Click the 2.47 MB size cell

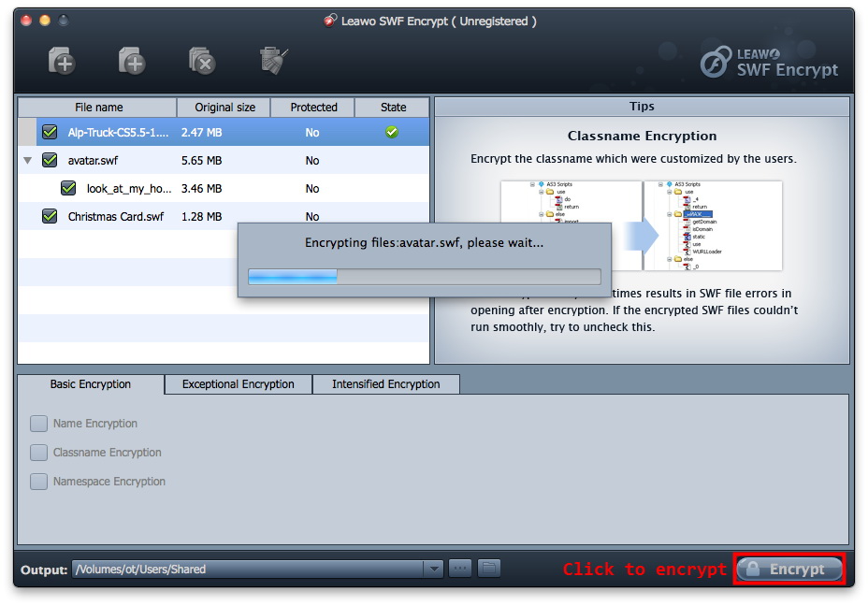click(201, 132)
